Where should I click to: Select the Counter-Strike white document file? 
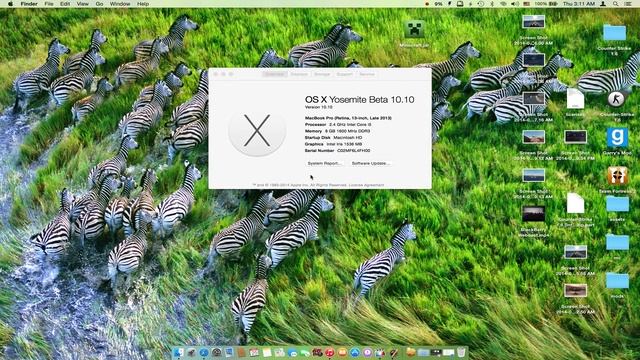pyautogui.click(x=575, y=204)
